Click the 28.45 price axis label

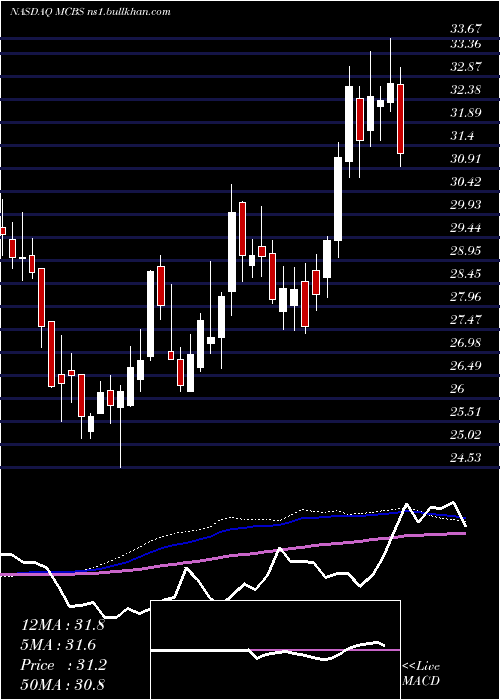(x=466, y=274)
